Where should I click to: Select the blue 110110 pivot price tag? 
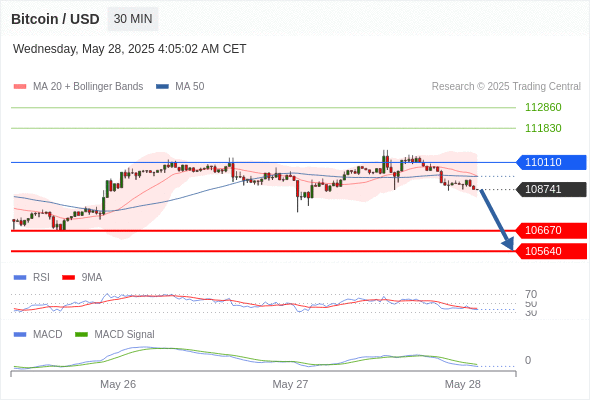tap(551, 162)
